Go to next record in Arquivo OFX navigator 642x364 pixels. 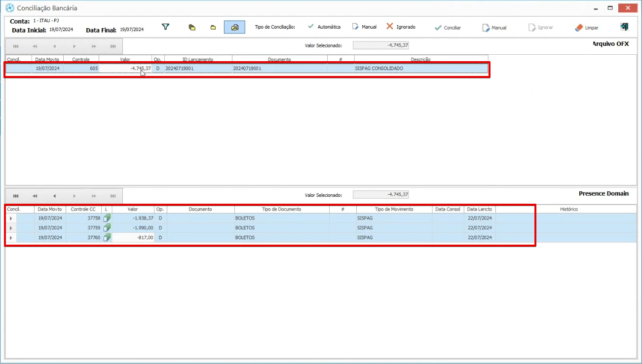point(74,46)
